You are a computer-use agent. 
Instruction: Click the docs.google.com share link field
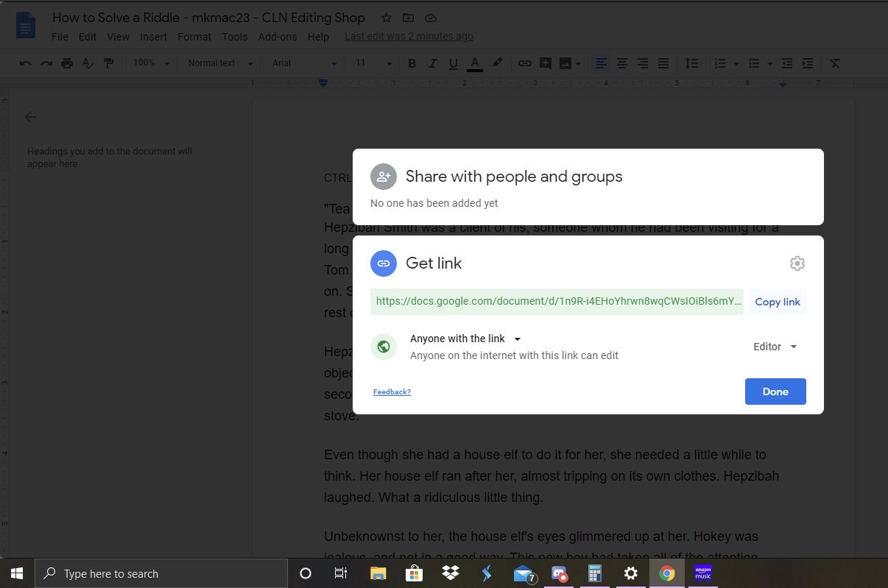[557, 302]
